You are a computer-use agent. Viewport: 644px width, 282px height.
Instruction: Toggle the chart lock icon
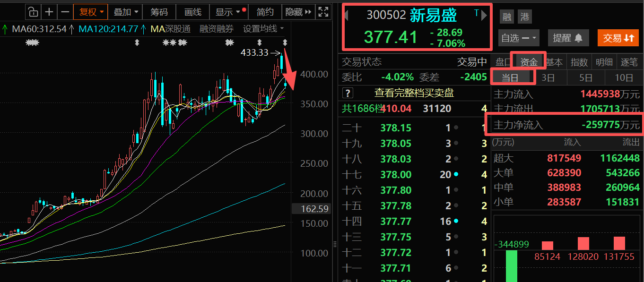point(32,12)
